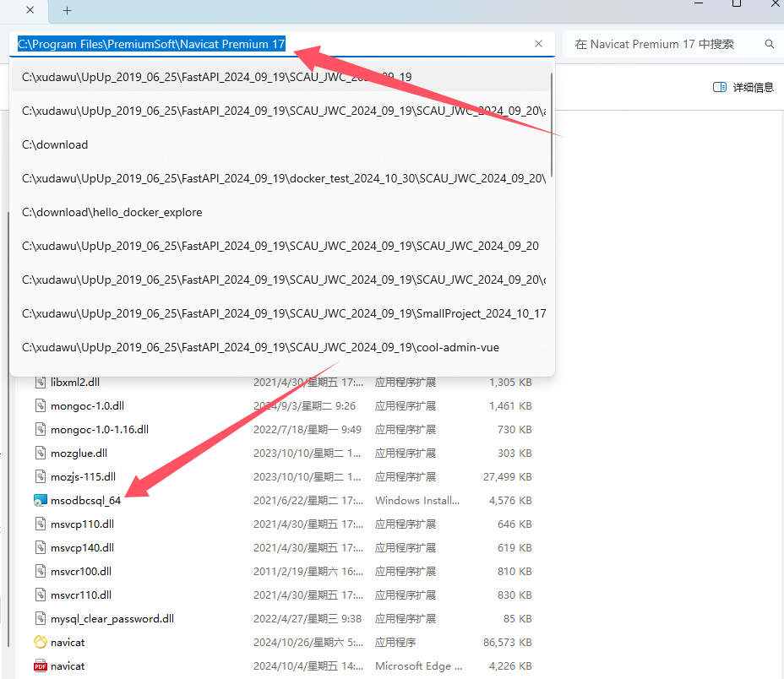Viewport: 784px width, 679px height.
Task: Click the mozjs-115.dll file icon
Action: click(x=41, y=477)
